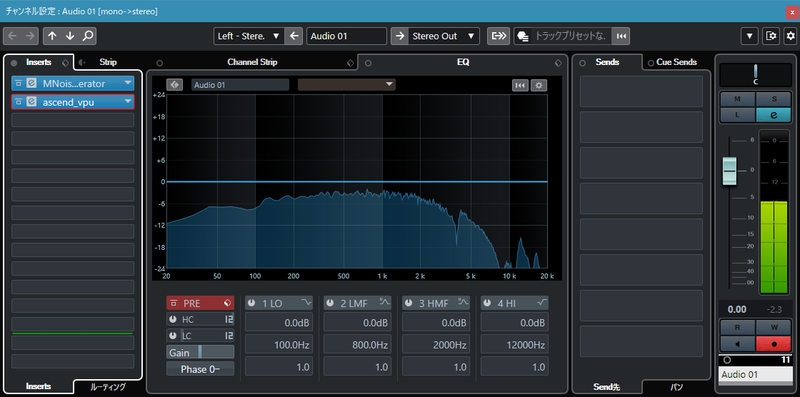Click the PRE section button

[200, 303]
